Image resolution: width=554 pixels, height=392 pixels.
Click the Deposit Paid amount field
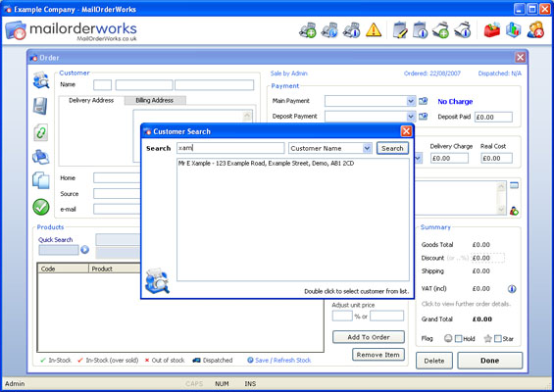click(x=493, y=117)
